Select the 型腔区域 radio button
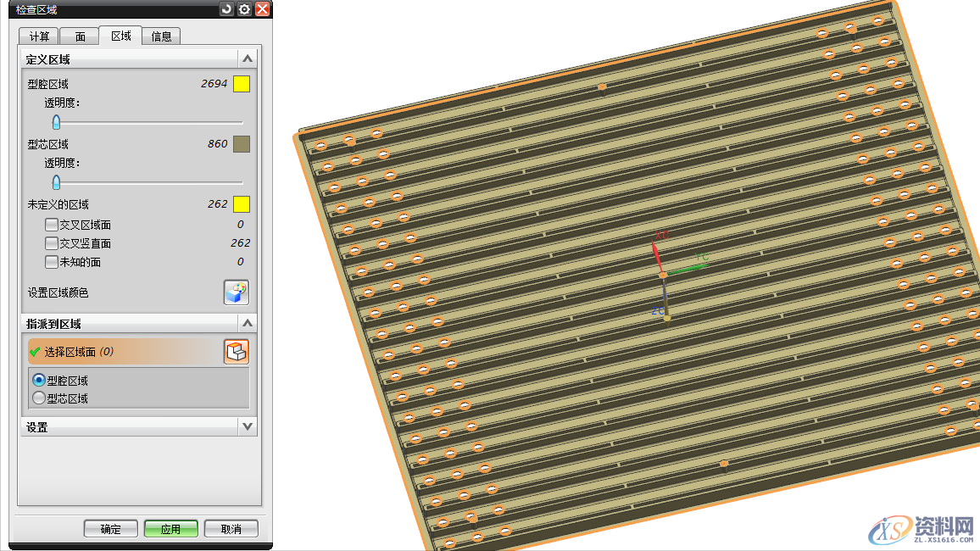Screen dimensions: 980x551 point(39,381)
